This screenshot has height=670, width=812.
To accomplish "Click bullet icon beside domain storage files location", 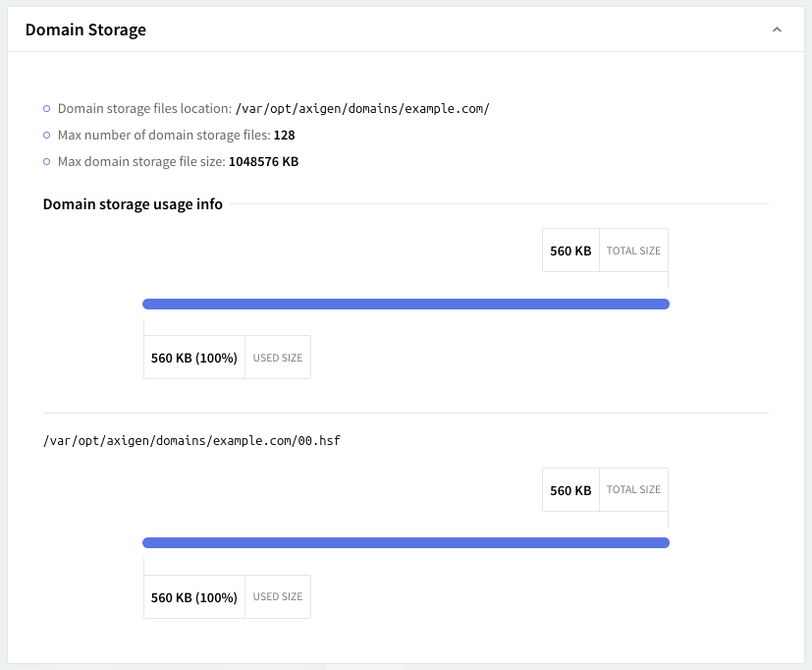I will click(x=47, y=109).
